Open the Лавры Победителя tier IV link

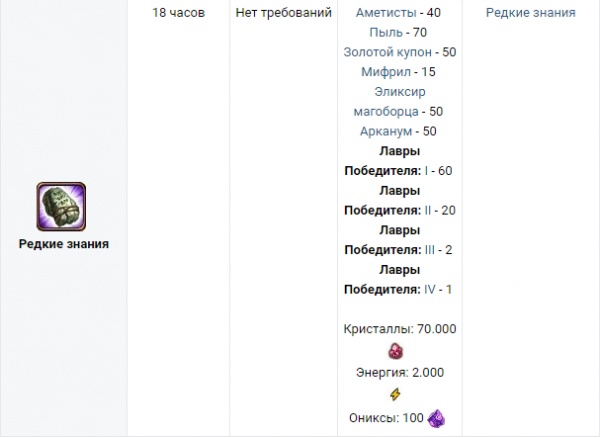click(x=429, y=289)
